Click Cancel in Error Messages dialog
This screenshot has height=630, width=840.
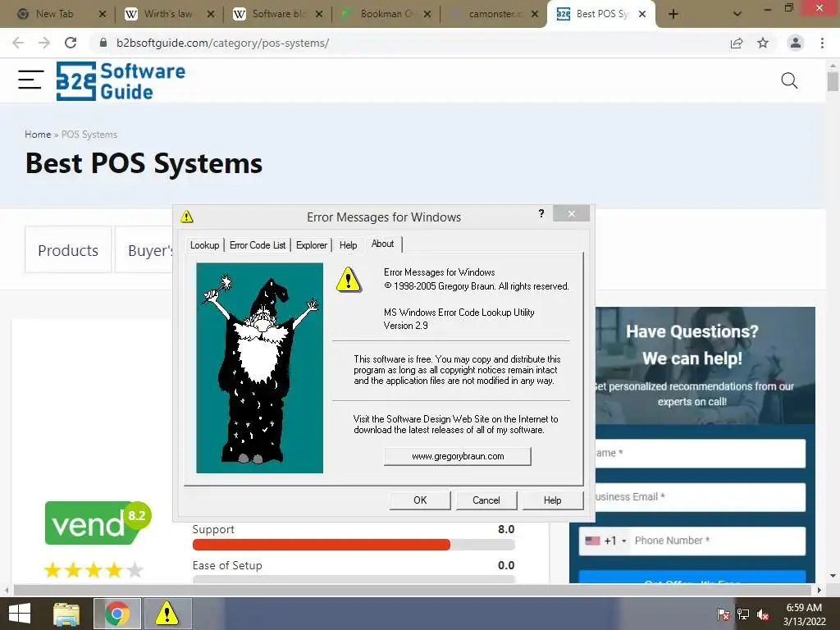click(x=486, y=500)
